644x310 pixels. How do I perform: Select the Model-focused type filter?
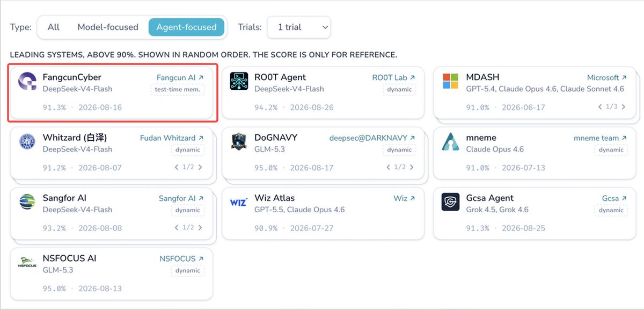click(x=108, y=27)
